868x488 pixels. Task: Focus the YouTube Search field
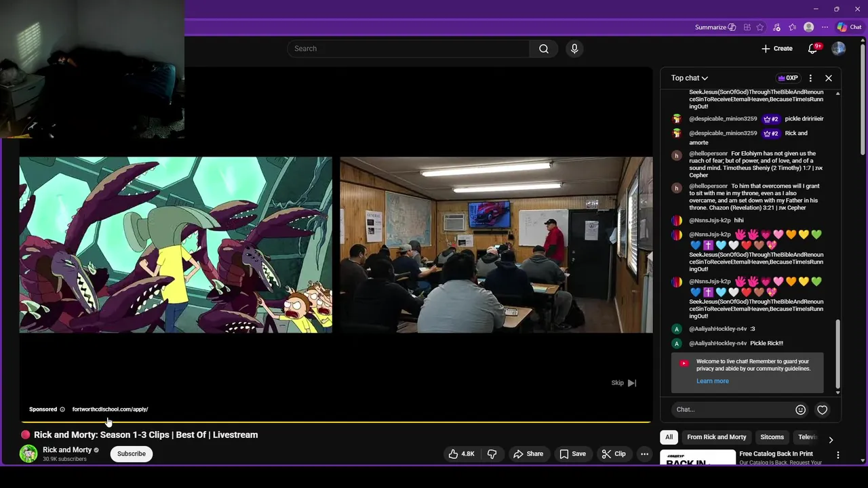click(x=408, y=49)
